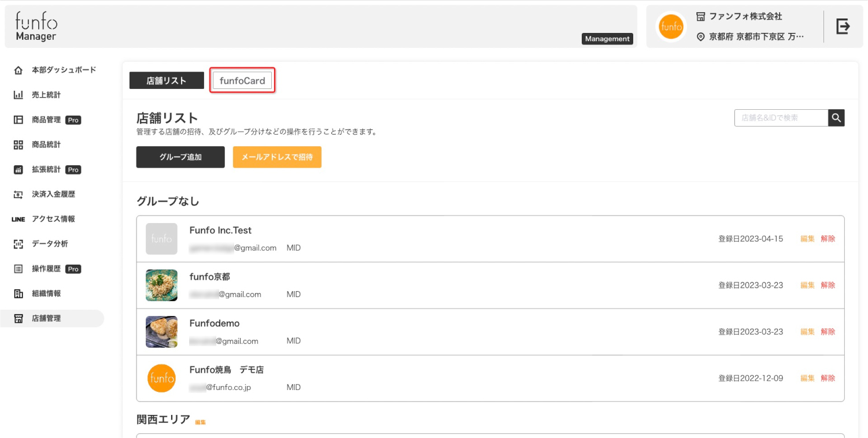Edit the 関西エリア group name
The image size is (868, 438).
[x=201, y=422]
